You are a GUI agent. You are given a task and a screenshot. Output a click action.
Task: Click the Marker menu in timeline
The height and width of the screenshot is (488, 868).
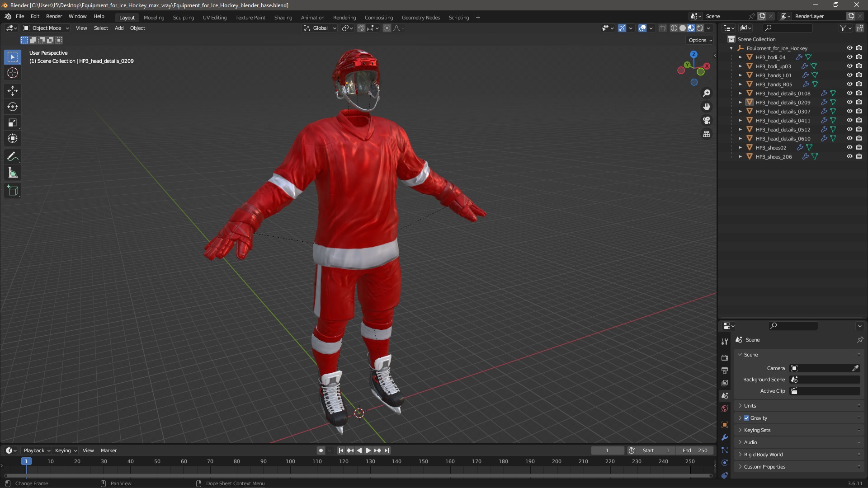tap(108, 450)
